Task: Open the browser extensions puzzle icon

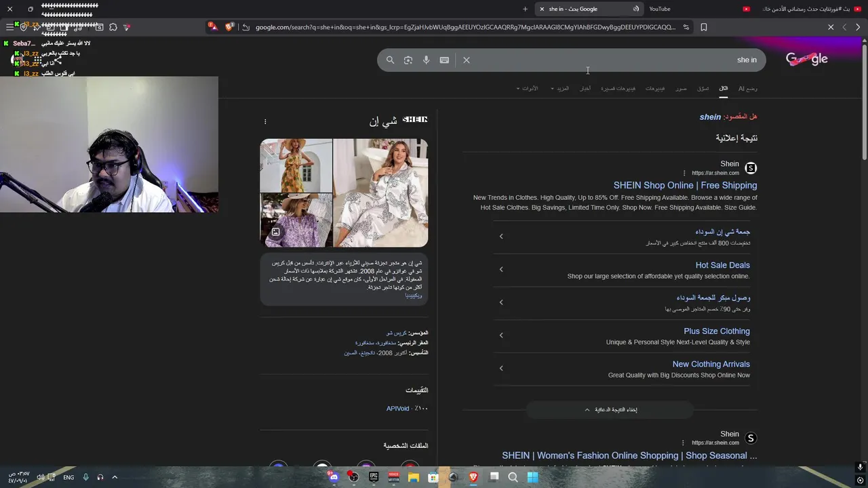Action: [x=113, y=27]
